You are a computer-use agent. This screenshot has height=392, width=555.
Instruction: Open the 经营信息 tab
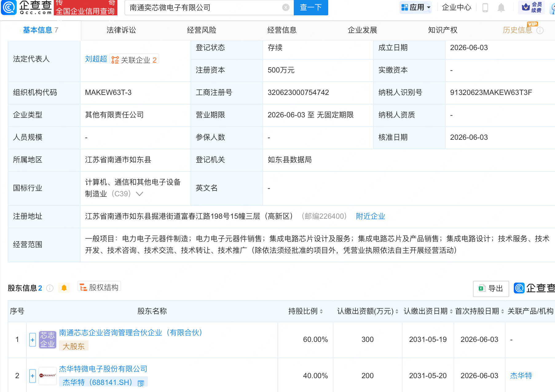point(282,30)
